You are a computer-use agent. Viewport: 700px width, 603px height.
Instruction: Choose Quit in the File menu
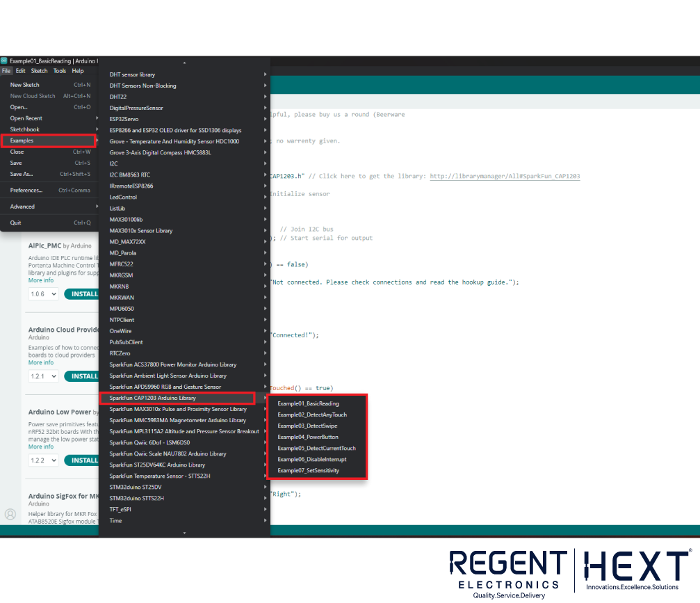click(x=49, y=223)
